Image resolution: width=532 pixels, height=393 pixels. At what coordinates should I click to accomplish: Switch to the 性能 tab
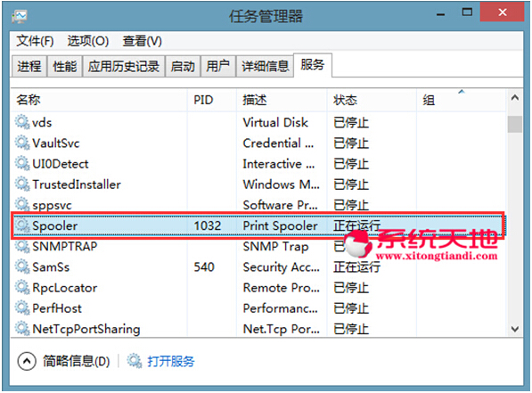(x=65, y=66)
